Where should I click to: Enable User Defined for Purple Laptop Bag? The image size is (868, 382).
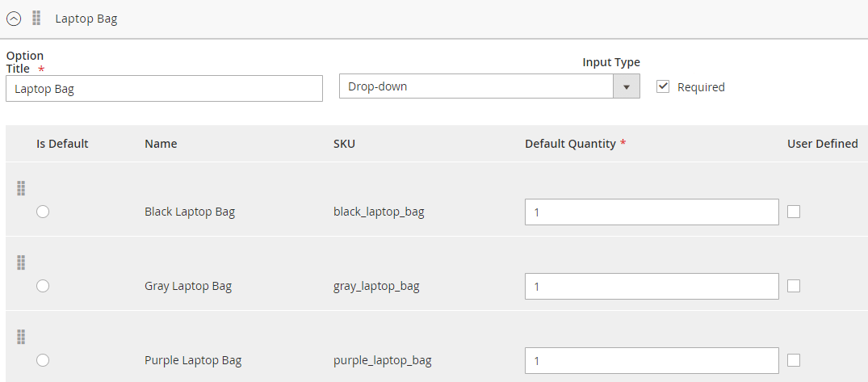[794, 360]
